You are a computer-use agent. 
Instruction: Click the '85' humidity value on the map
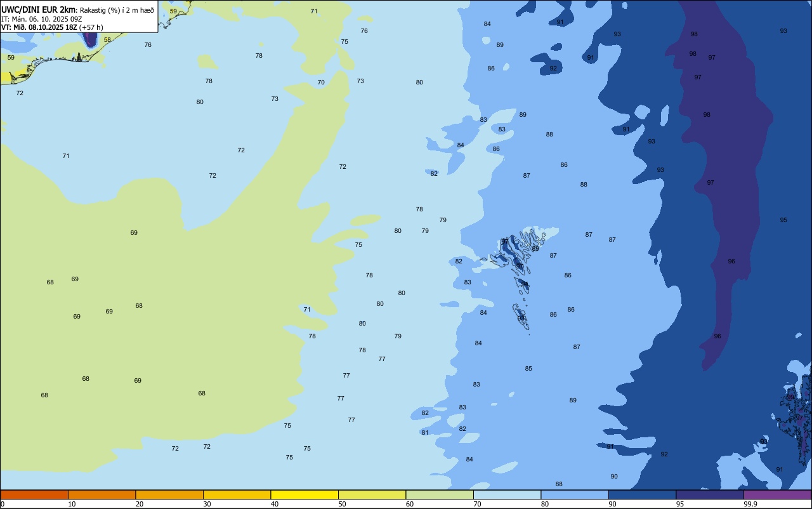coord(528,369)
